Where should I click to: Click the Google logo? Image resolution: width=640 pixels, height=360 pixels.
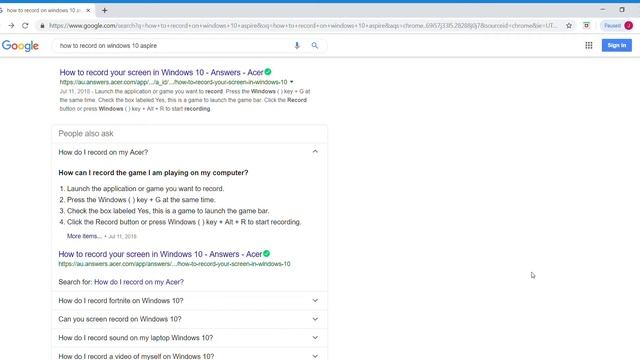pos(20,46)
